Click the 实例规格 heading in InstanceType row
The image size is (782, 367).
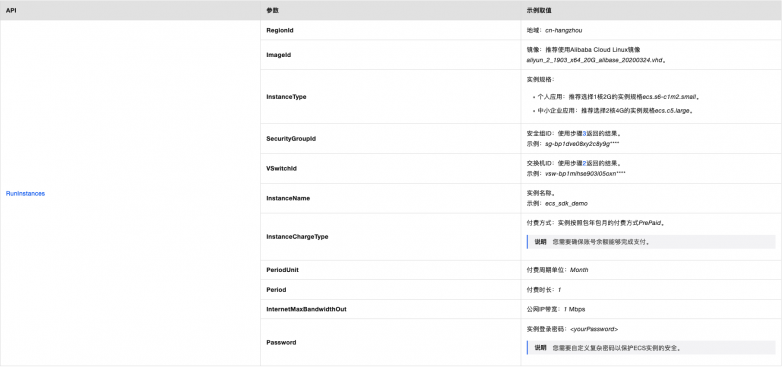(541, 79)
